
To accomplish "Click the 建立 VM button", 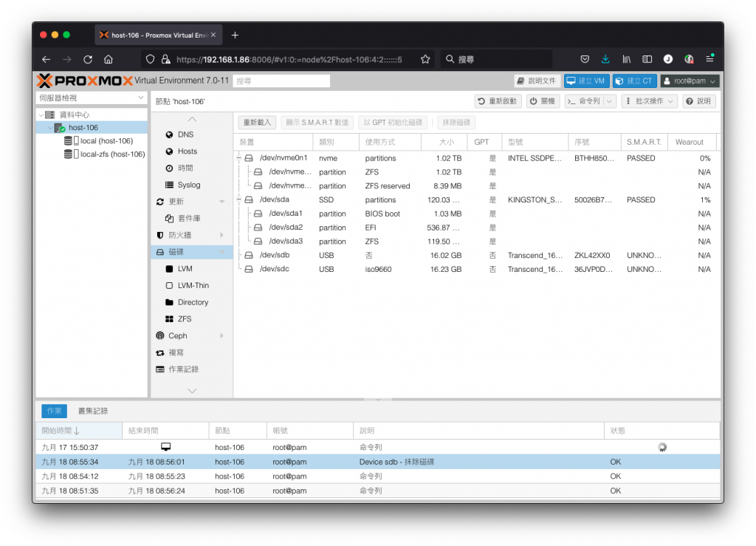I will [587, 81].
